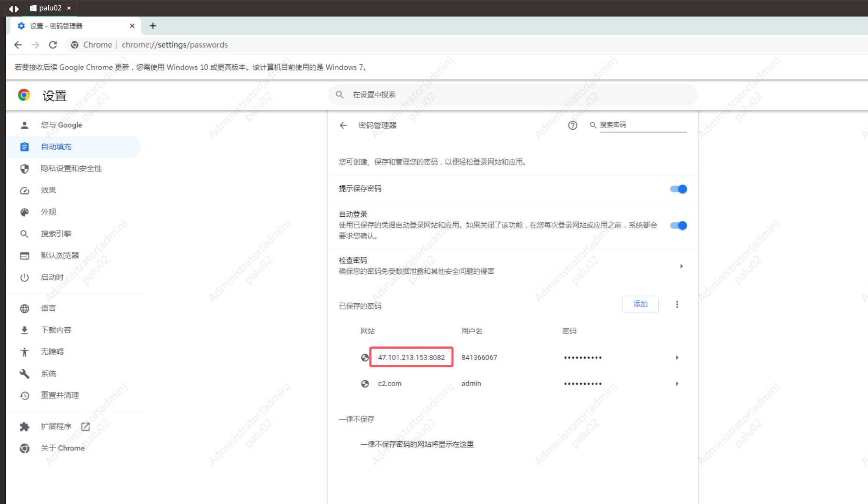868x504 pixels.
Task: Click the 搜索密码 search field
Action: (643, 125)
